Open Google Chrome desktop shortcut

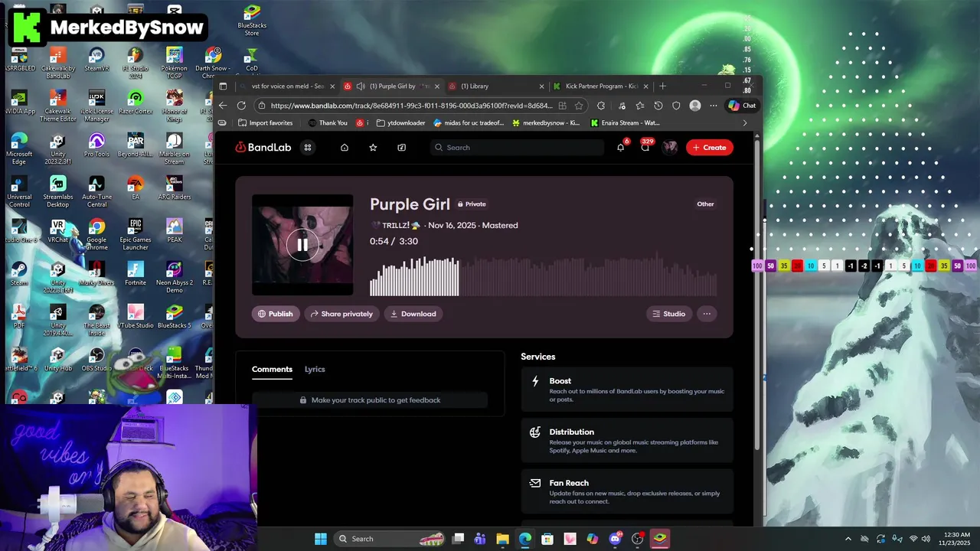96,235
